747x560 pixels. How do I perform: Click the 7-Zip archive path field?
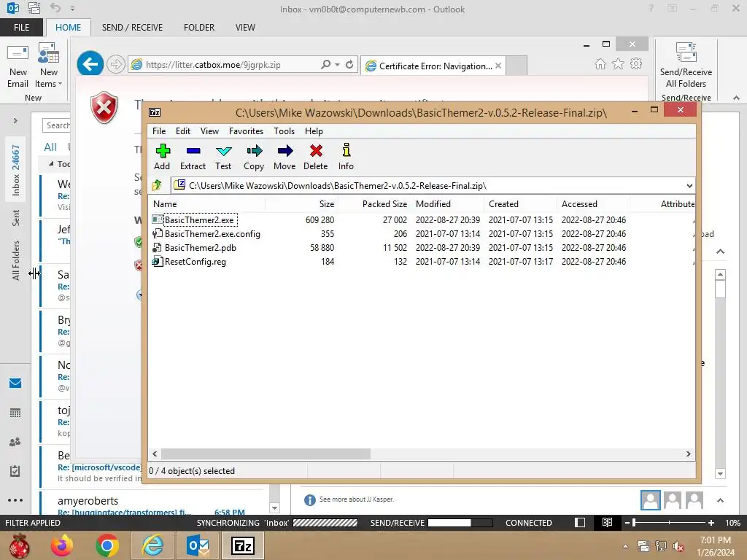[429, 186]
